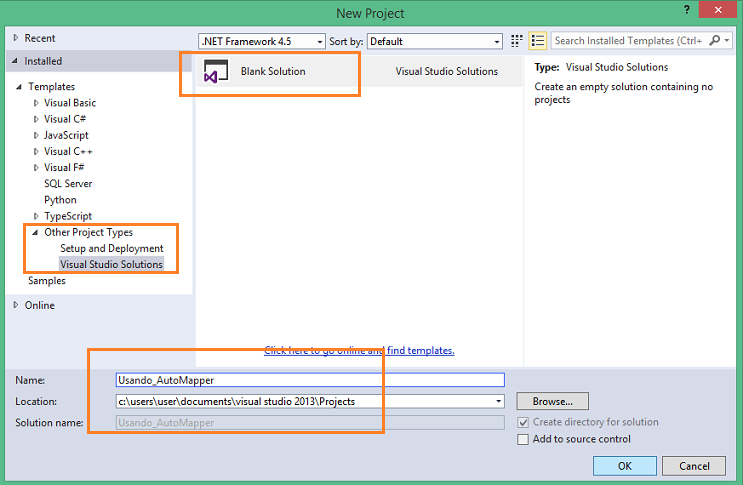The image size is (743, 485).
Task: Open the dialog help question mark
Action: [x=687, y=10]
